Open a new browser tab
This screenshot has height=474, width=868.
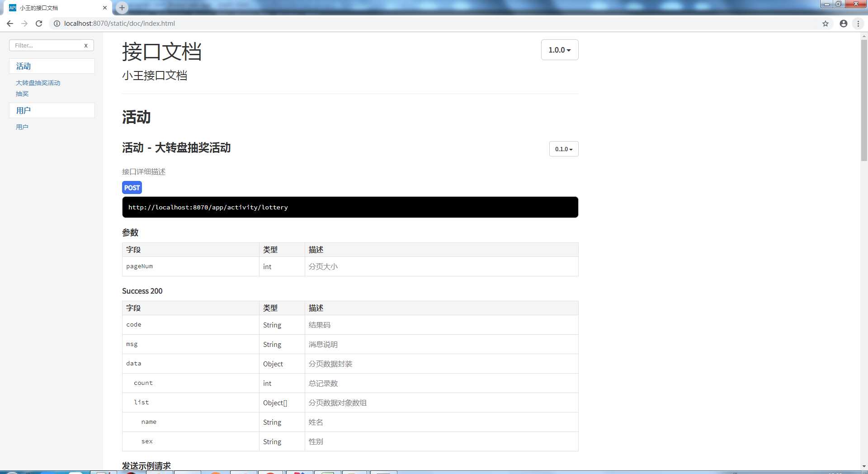click(122, 7)
